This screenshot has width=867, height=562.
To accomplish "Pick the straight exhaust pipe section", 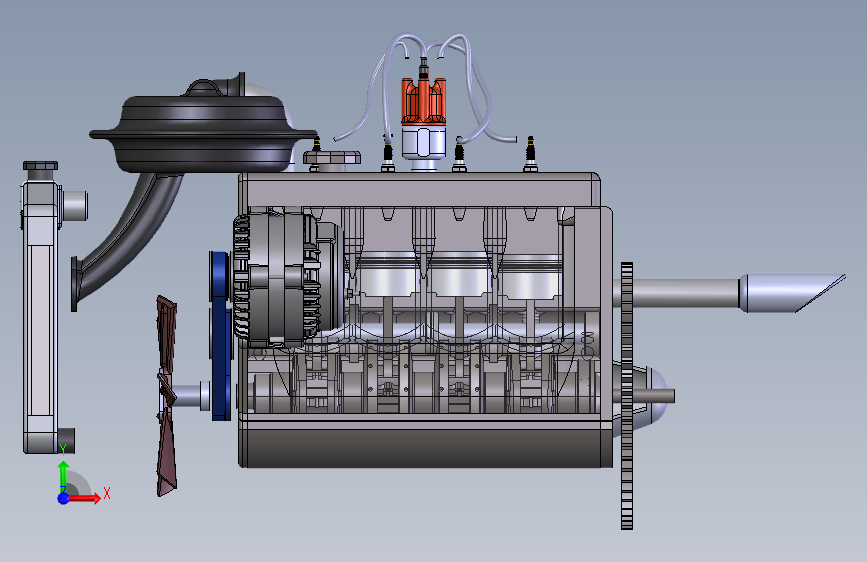I will [x=676, y=293].
